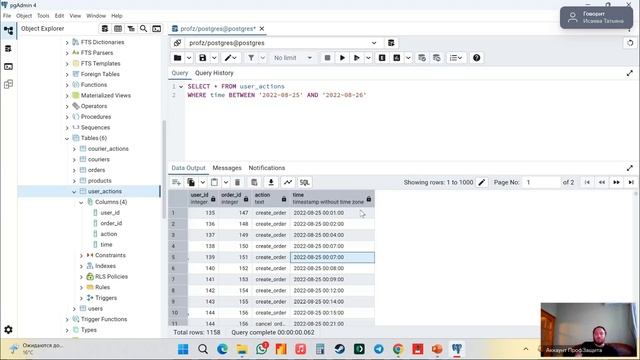Click the Save File disk icon
Image resolution: width=640 pixels, height=360 pixels.
(x=202, y=58)
